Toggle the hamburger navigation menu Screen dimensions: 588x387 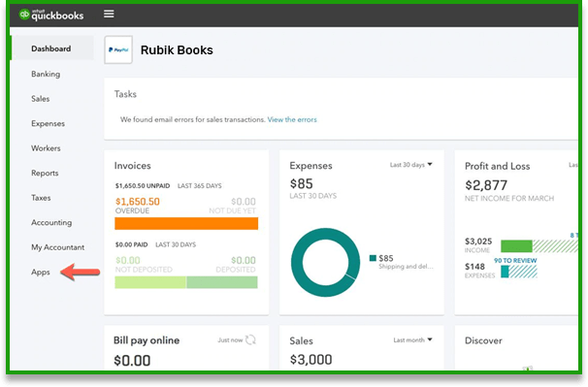[x=109, y=14]
